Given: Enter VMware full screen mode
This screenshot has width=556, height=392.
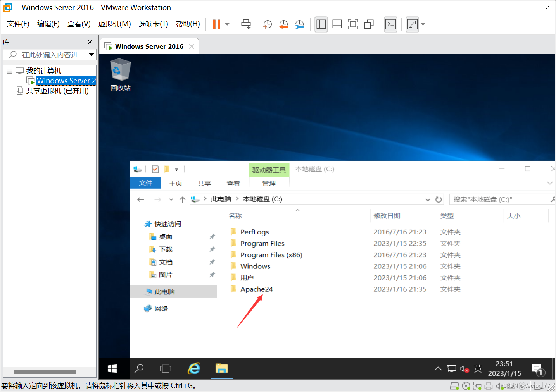Looking at the screenshot, I should point(353,24).
